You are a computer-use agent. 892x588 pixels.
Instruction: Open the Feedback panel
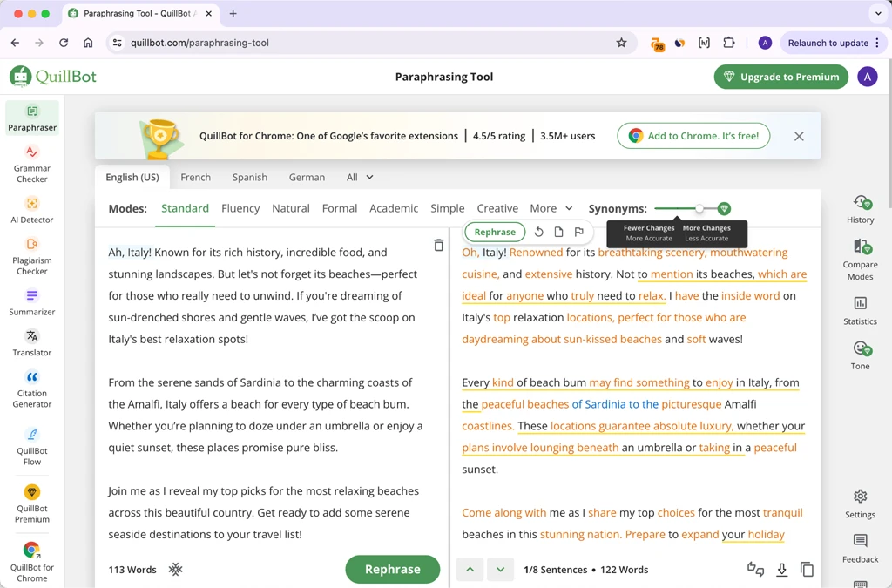click(860, 549)
